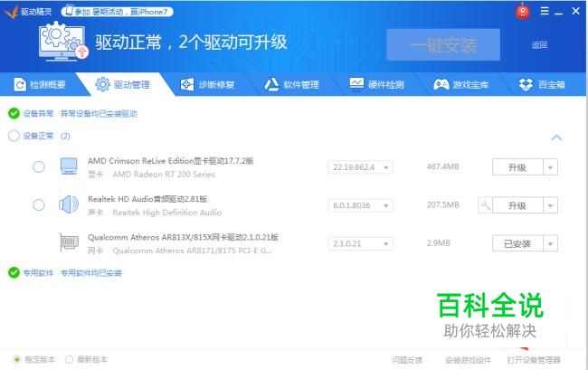Open the hamburger main menu
This screenshot has width=588, height=370.
(x=545, y=11)
